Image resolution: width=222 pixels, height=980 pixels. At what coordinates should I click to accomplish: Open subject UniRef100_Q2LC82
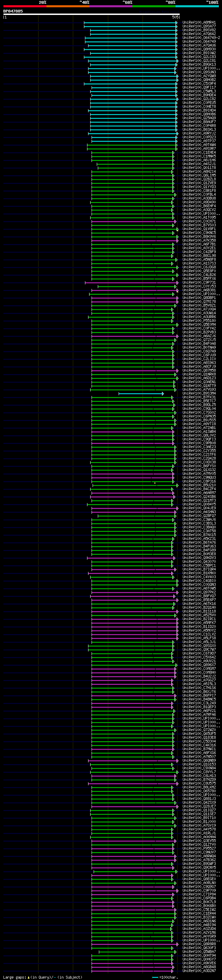pos(199,99)
